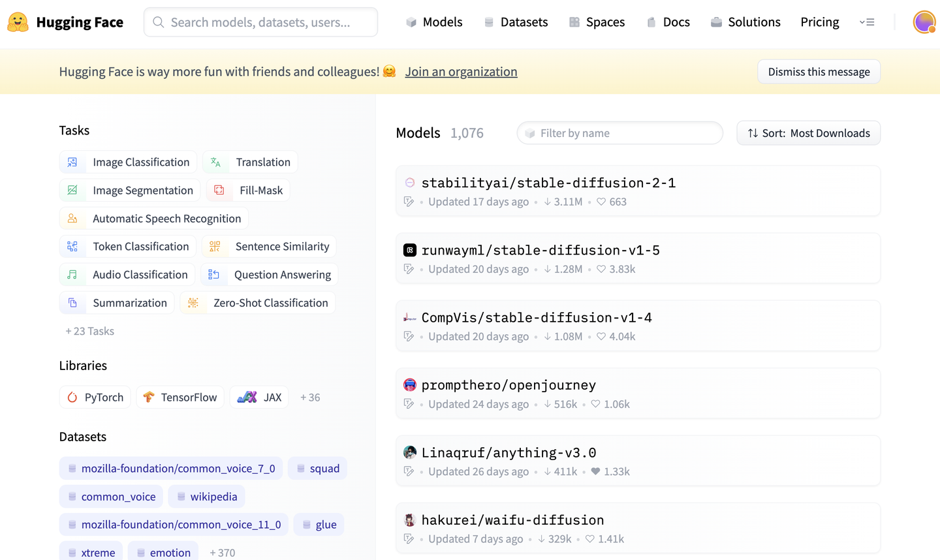
Task: Click the Automatic Speech Recognition icon
Action: click(72, 219)
